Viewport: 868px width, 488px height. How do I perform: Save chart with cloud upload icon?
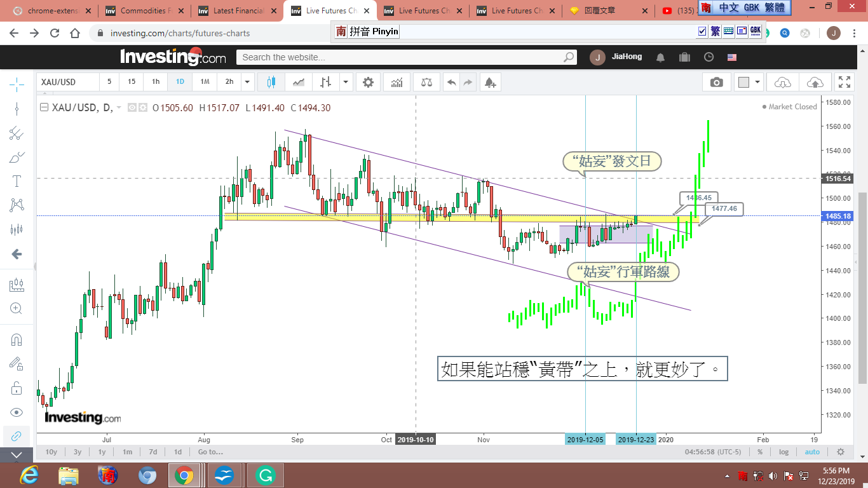815,82
